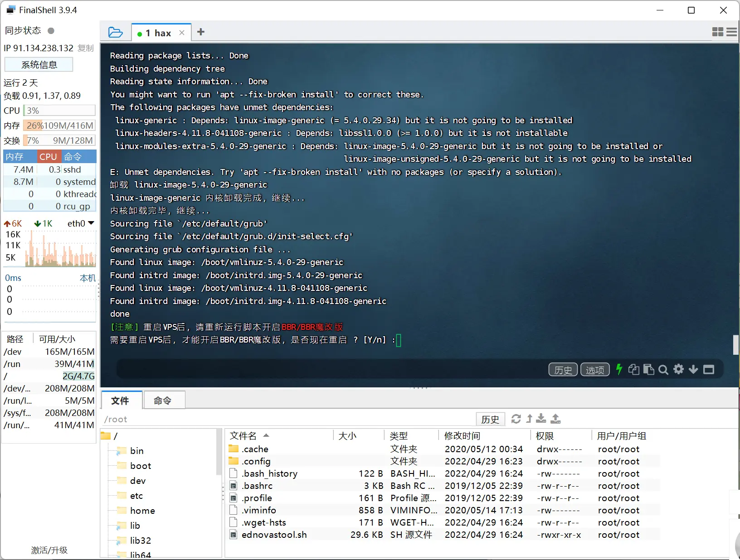Copy terminal selection with the copy icon
The width and height of the screenshot is (740, 560).
point(633,370)
